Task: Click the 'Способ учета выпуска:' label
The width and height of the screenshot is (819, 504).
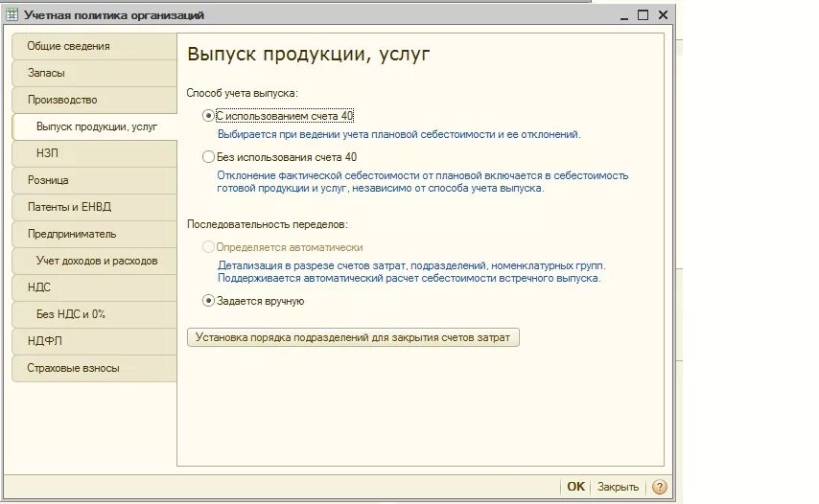Action: (243, 93)
